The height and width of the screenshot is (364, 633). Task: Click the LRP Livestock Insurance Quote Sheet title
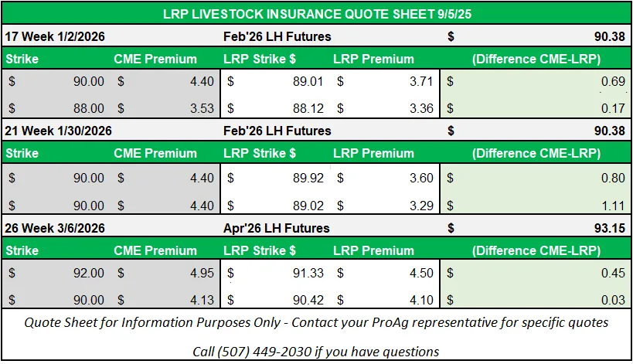coord(317,14)
